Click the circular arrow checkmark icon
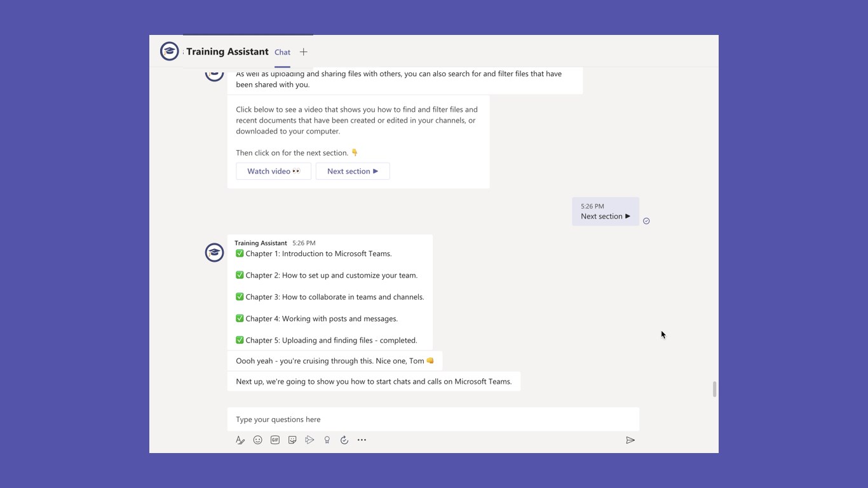868x488 pixels. (x=344, y=440)
